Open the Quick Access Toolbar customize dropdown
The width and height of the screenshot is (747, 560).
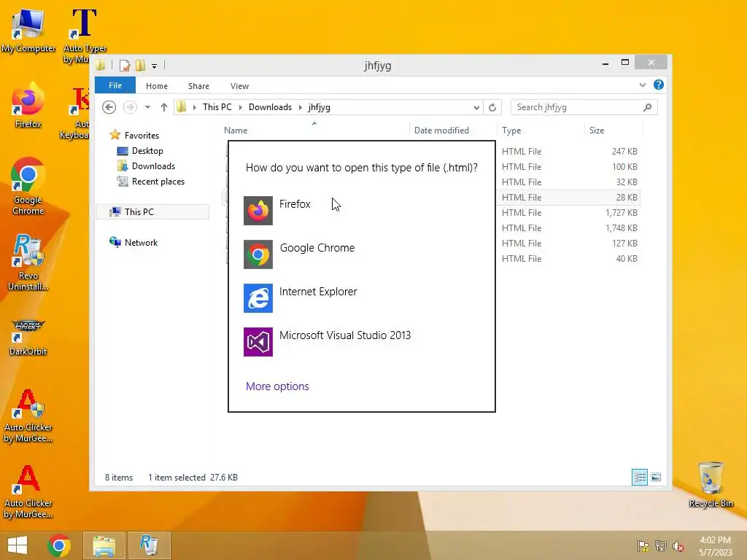(154, 66)
